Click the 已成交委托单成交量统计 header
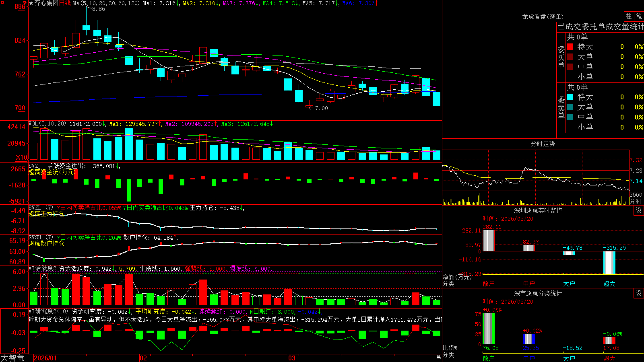Viewport: 644px width, 362px height. [601, 27]
